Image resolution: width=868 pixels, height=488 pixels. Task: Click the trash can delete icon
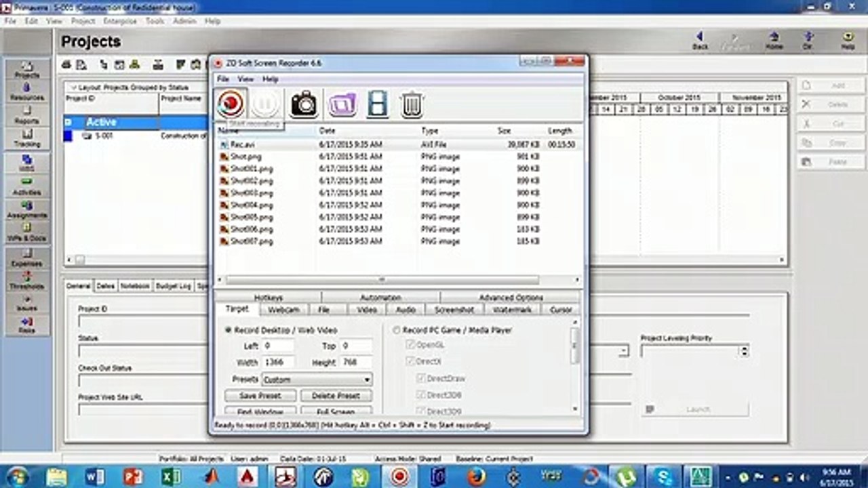[x=412, y=104]
